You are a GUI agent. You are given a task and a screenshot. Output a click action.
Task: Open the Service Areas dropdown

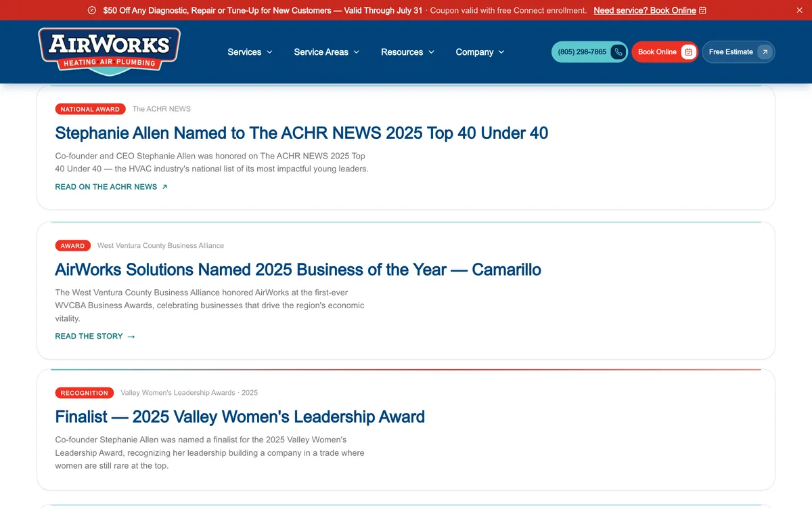[327, 52]
